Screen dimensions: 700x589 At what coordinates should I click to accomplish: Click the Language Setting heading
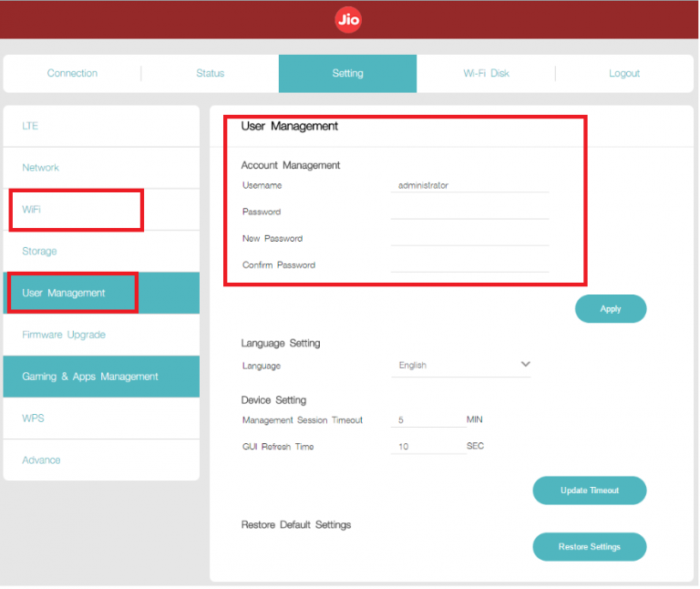pyautogui.click(x=281, y=343)
